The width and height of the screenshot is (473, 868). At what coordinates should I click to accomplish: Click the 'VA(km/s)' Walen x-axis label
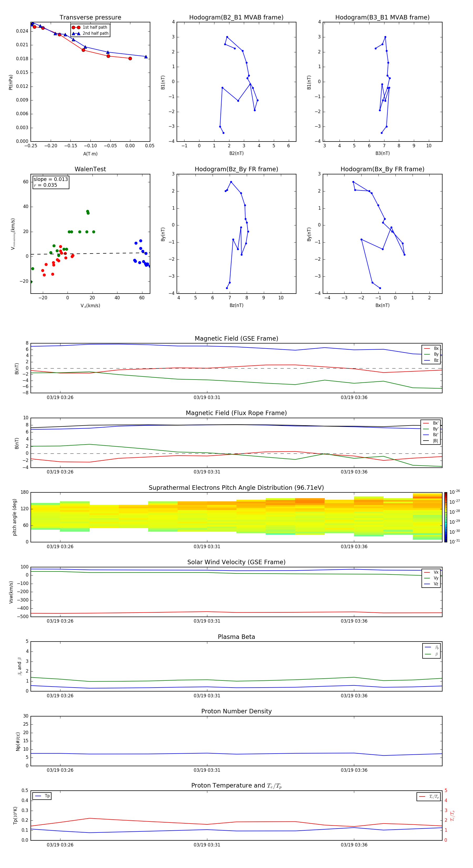pos(90,306)
